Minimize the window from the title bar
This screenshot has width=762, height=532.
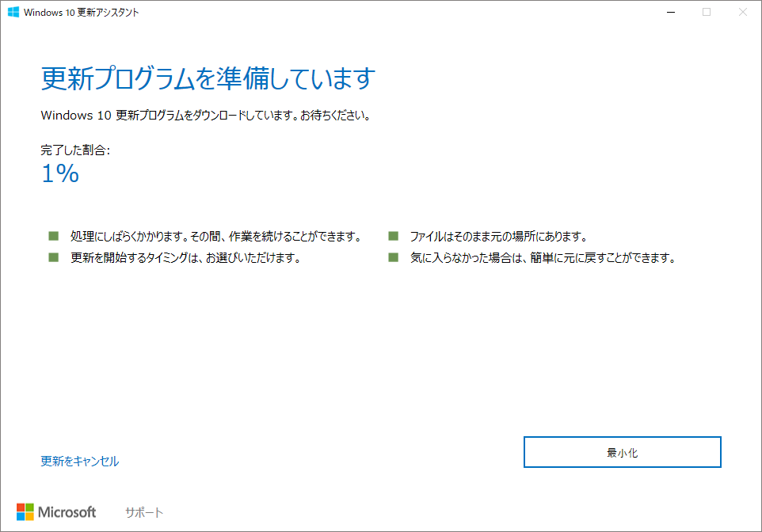tap(669, 12)
